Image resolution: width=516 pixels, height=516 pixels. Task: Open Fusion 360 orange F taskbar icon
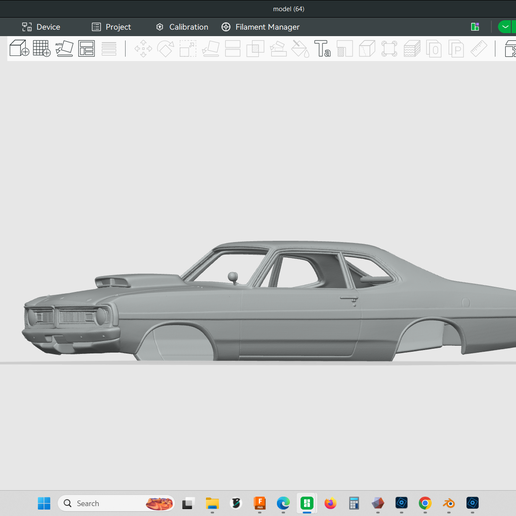pyautogui.click(x=260, y=503)
